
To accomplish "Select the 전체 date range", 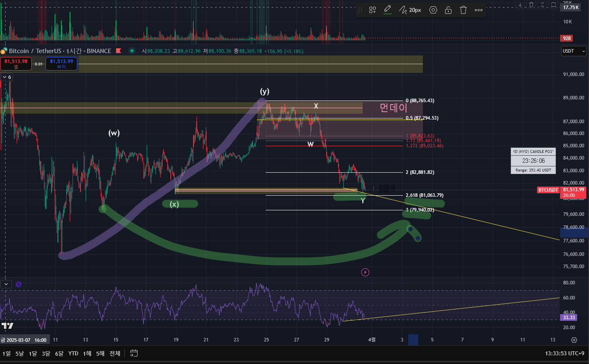I will pyautogui.click(x=115, y=353).
